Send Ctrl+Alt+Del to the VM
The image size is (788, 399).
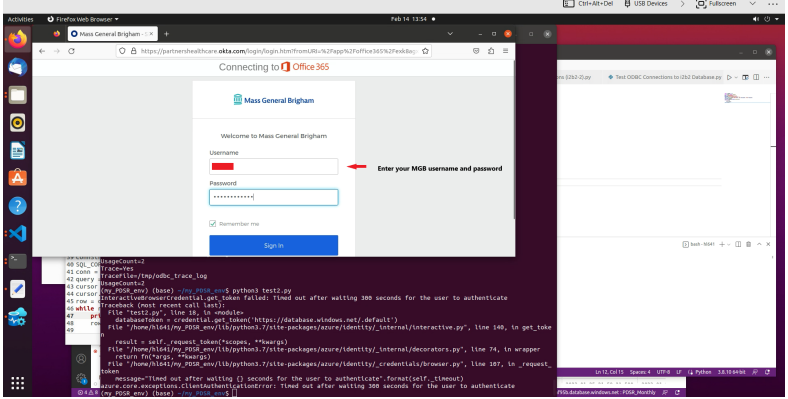[588, 4]
